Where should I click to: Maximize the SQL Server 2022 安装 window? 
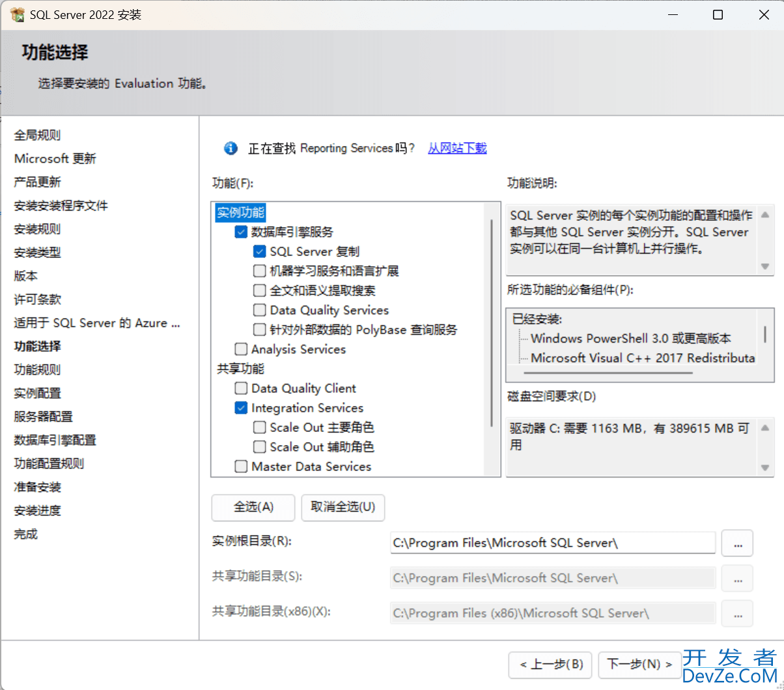click(x=718, y=15)
